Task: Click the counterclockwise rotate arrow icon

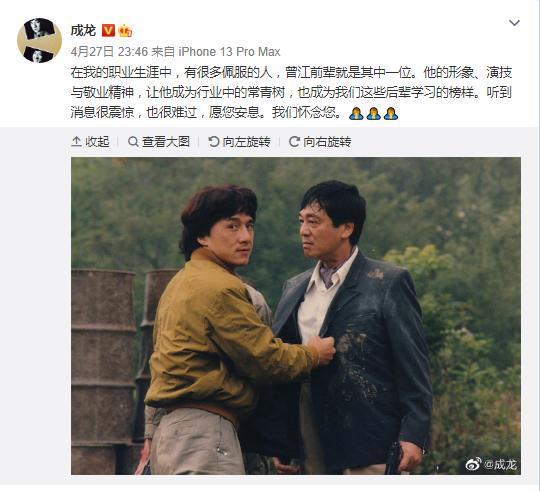Action: click(214, 142)
